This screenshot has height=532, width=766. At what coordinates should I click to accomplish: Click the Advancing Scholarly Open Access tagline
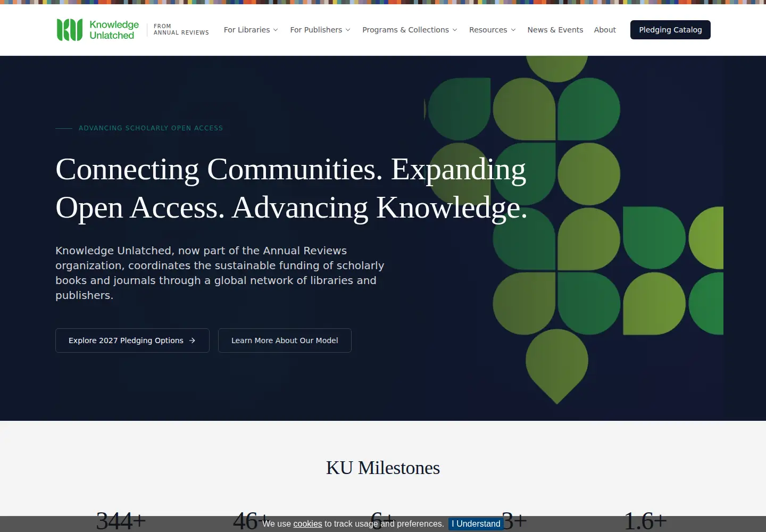pyautogui.click(x=151, y=128)
